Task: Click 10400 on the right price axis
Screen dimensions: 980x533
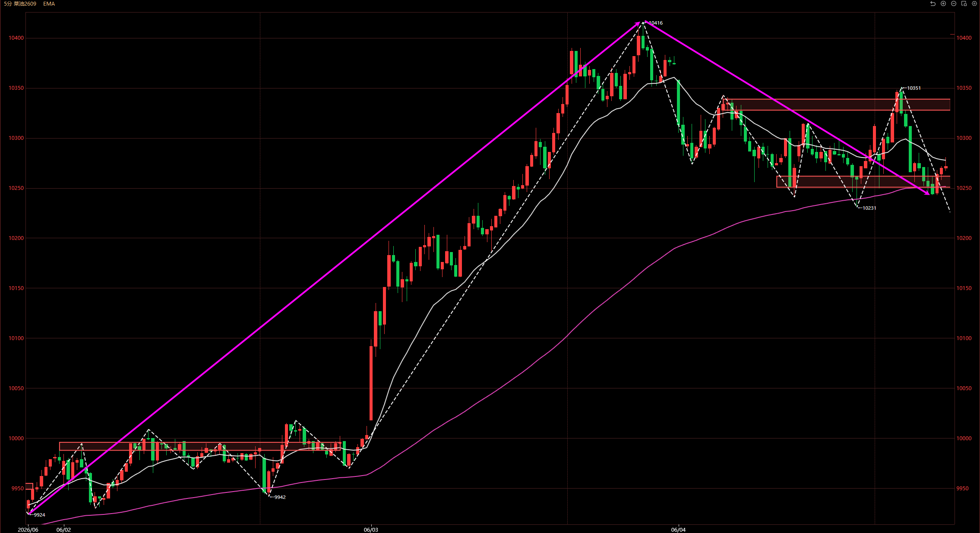Action: pos(964,38)
